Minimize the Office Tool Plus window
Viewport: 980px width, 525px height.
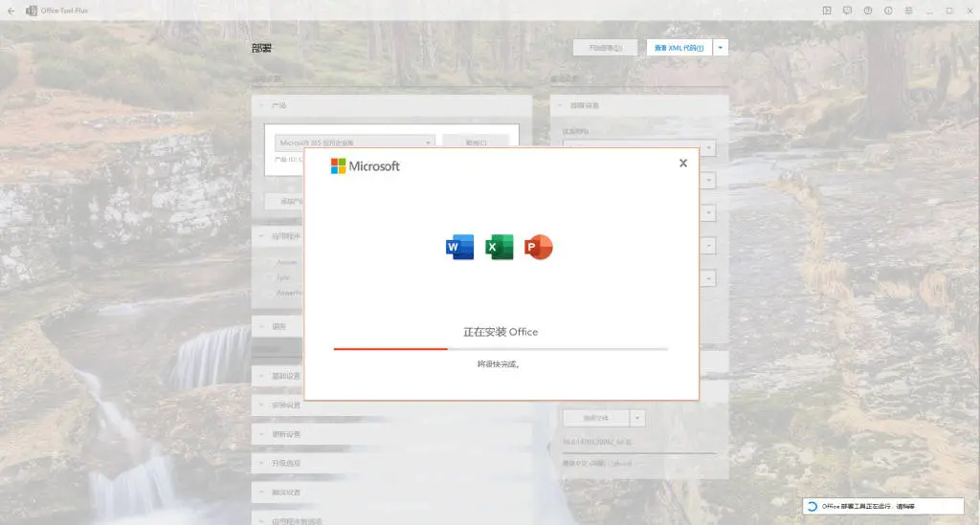(929, 11)
